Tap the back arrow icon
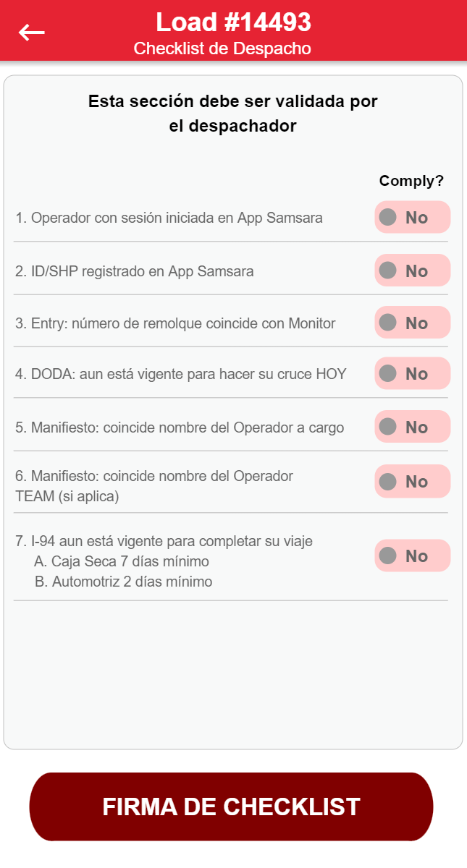This screenshot has width=467, height=868. [32, 32]
